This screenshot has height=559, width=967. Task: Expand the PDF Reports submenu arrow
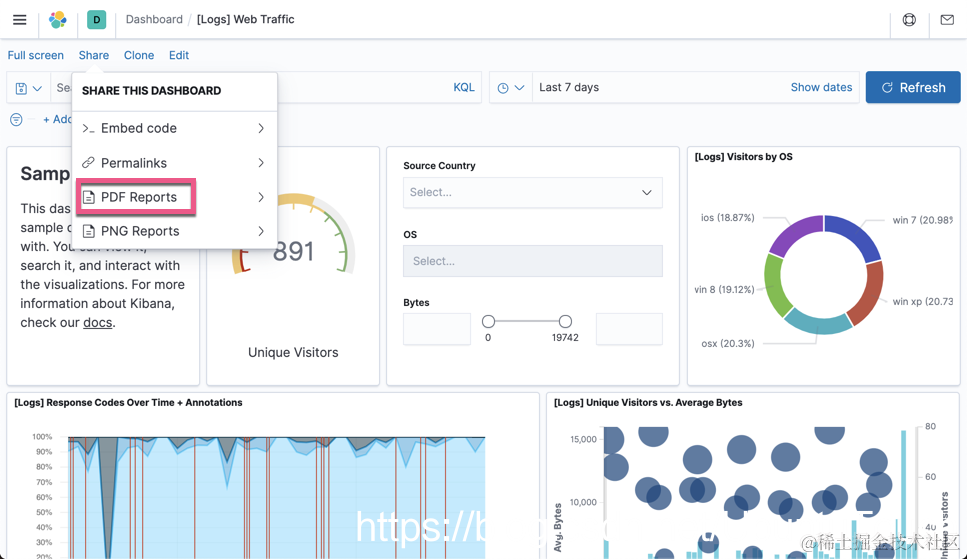(261, 197)
